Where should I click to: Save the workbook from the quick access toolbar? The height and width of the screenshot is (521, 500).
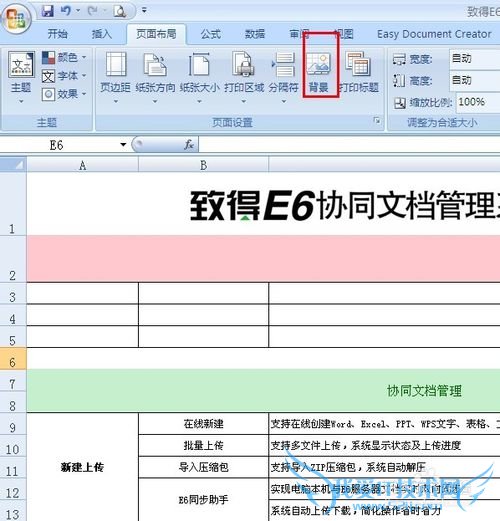point(48,11)
